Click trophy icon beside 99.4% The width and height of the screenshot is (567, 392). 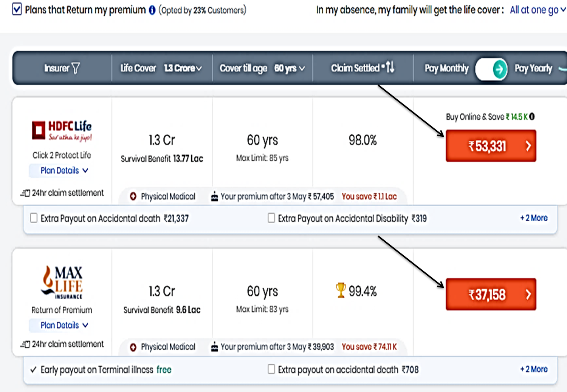pyautogui.click(x=341, y=290)
